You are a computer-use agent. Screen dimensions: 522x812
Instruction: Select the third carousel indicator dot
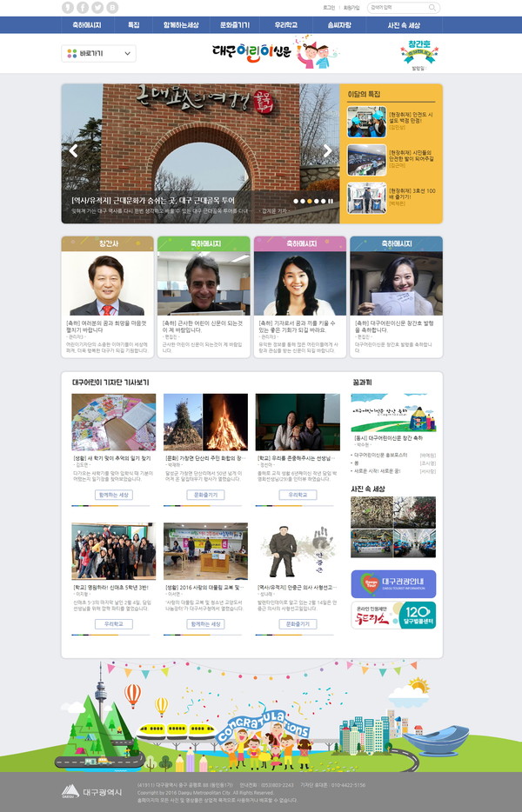310,201
